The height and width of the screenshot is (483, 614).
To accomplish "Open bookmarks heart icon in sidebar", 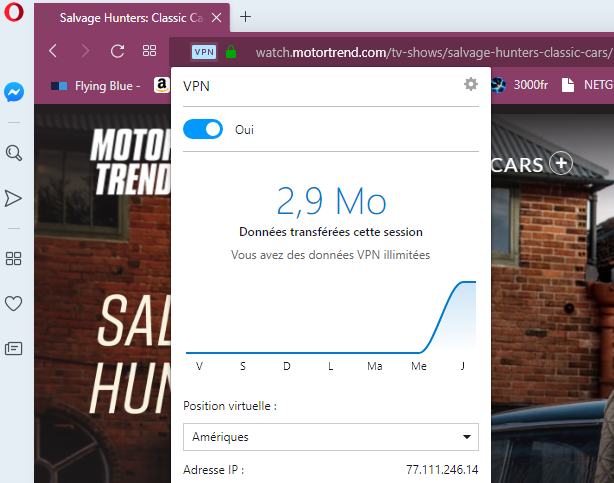I will pyautogui.click(x=13, y=304).
